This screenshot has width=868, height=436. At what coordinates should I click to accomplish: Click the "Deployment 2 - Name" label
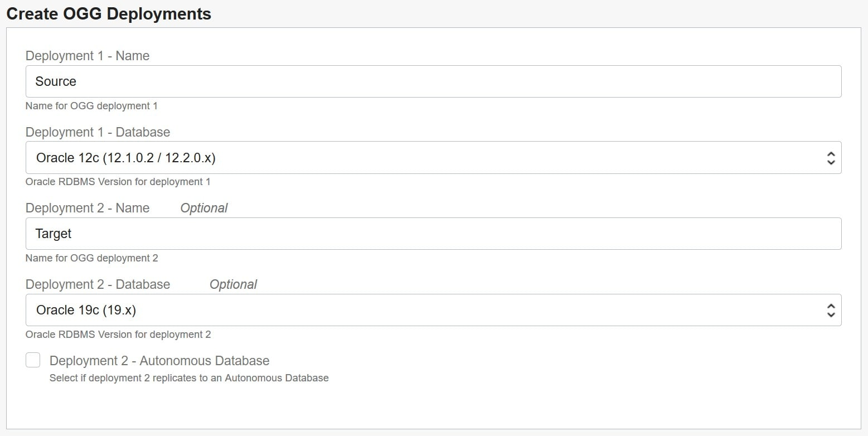pyautogui.click(x=88, y=208)
